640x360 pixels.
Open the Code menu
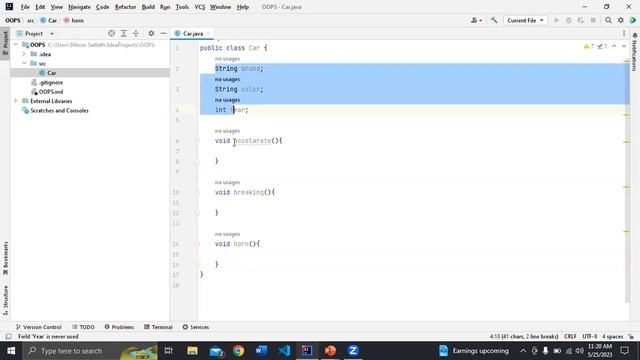(102, 7)
